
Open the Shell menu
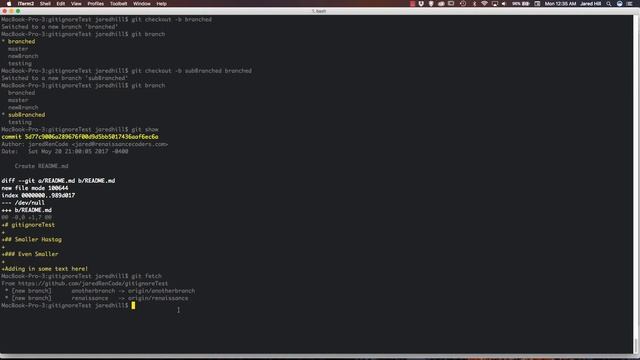click(45, 4)
